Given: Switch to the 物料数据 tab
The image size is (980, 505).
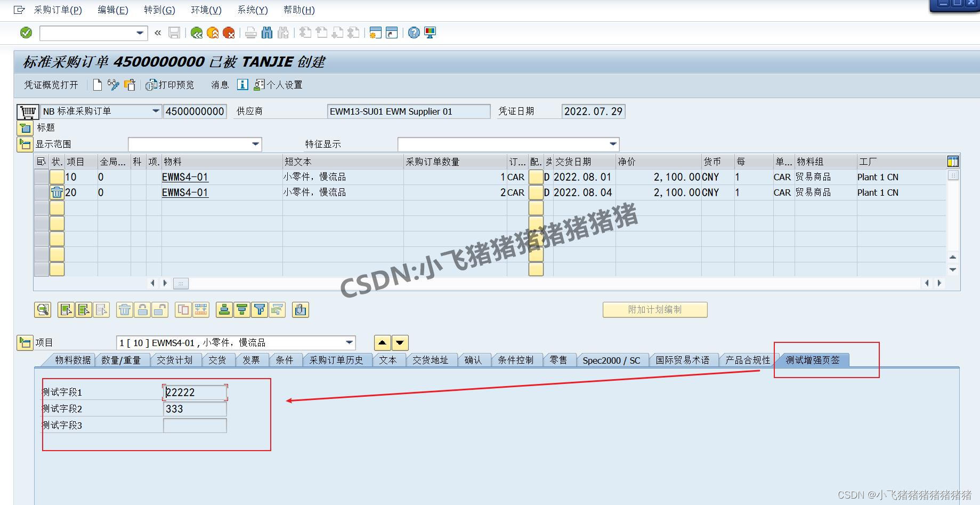Looking at the screenshot, I should 72,360.
